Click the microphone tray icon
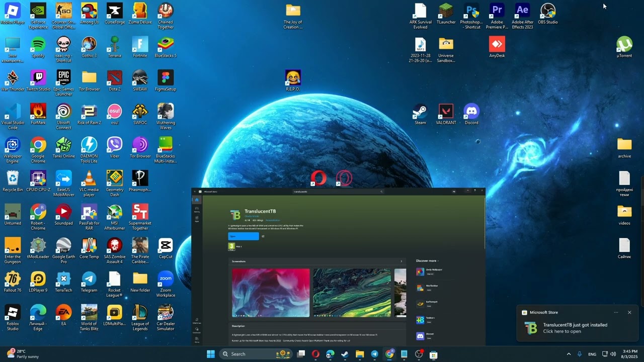 tap(580, 354)
